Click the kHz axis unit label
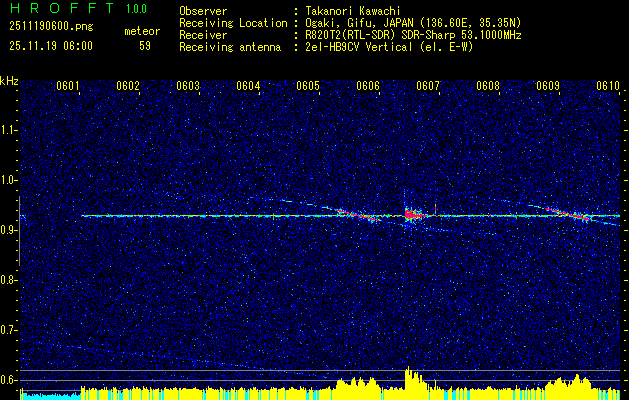The height and width of the screenshot is (400, 629). [x=9, y=81]
